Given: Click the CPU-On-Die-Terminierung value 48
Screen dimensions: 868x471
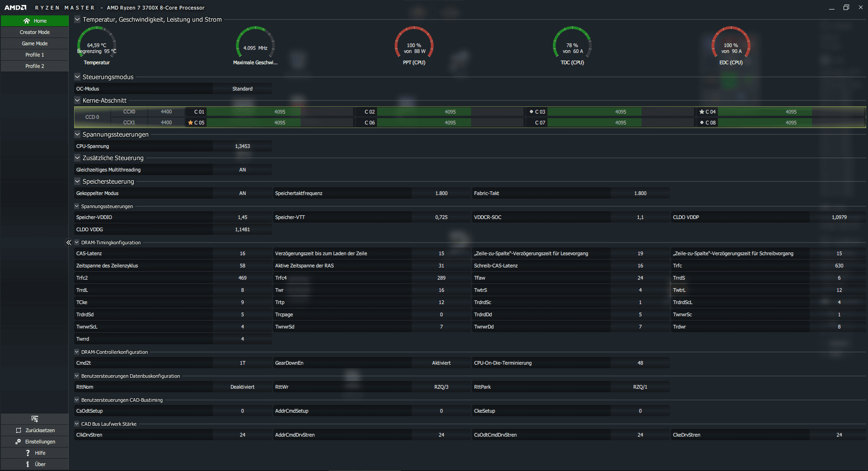Looking at the screenshot, I should click(640, 363).
